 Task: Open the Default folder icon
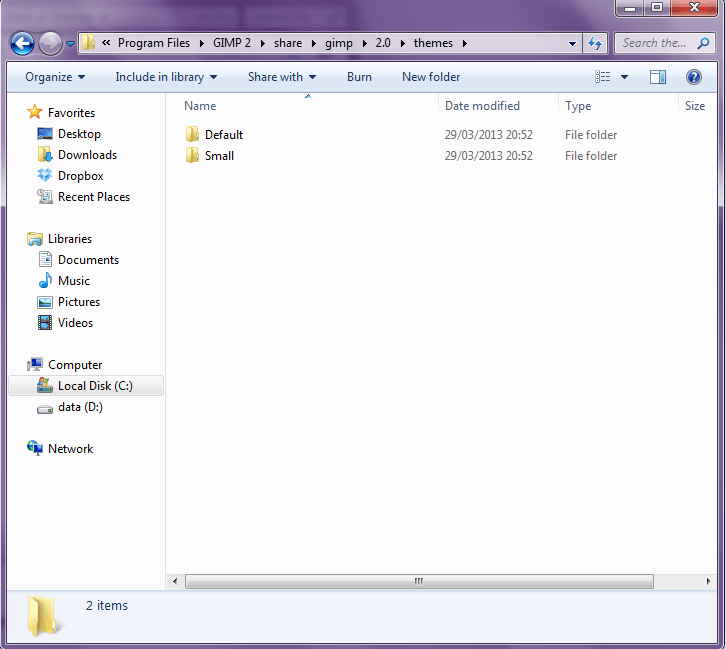point(193,135)
